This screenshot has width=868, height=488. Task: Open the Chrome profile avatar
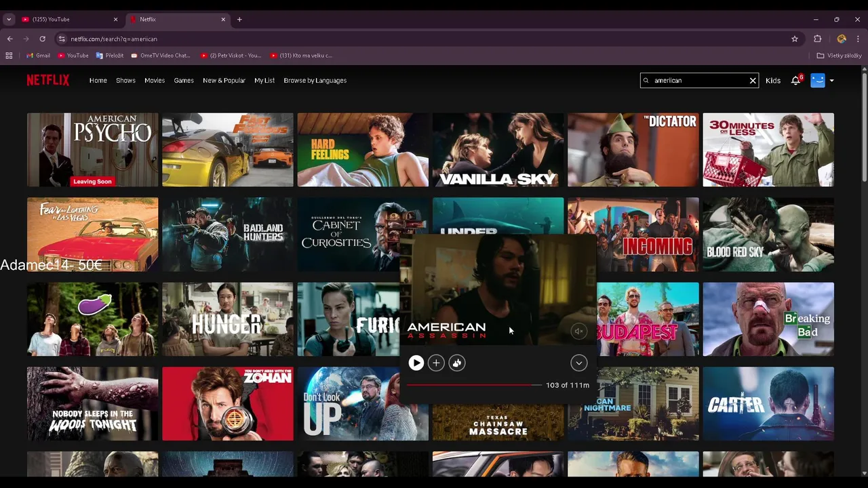click(x=842, y=39)
